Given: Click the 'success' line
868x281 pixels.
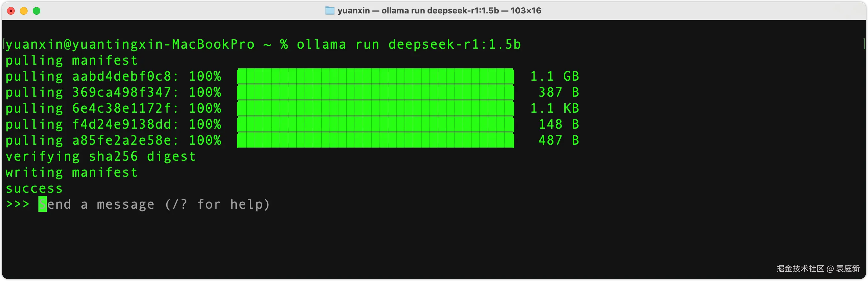Looking at the screenshot, I should (34, 189).
